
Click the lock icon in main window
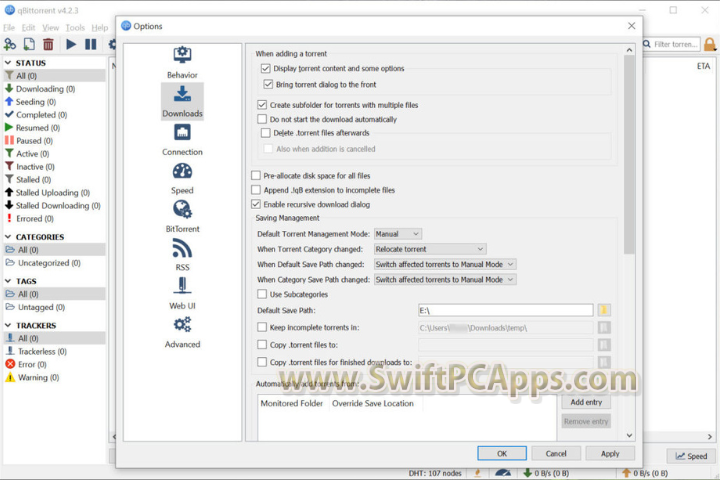[710, 44]
